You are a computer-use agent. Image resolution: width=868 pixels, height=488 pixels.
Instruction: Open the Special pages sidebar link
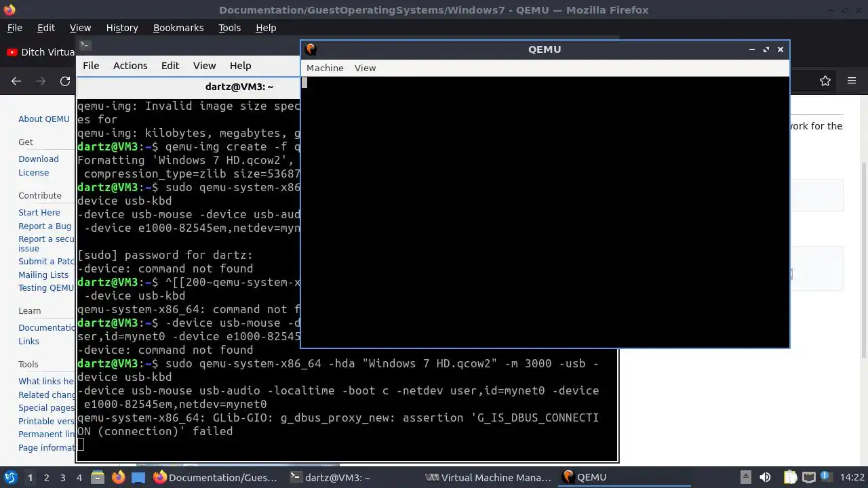coord(46,407)
